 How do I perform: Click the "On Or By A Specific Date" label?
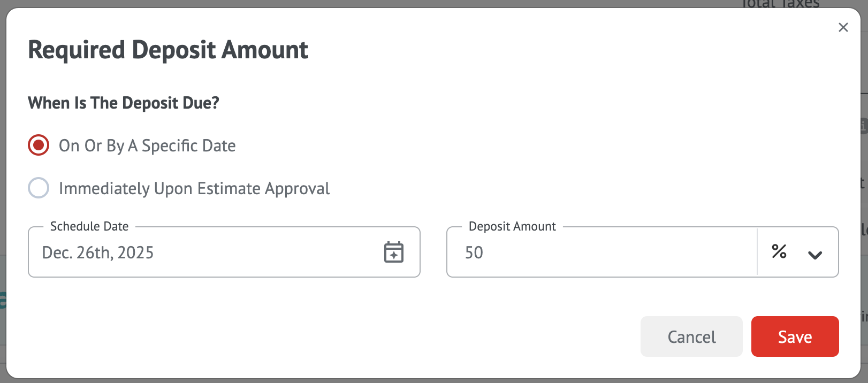coord(147,145)
